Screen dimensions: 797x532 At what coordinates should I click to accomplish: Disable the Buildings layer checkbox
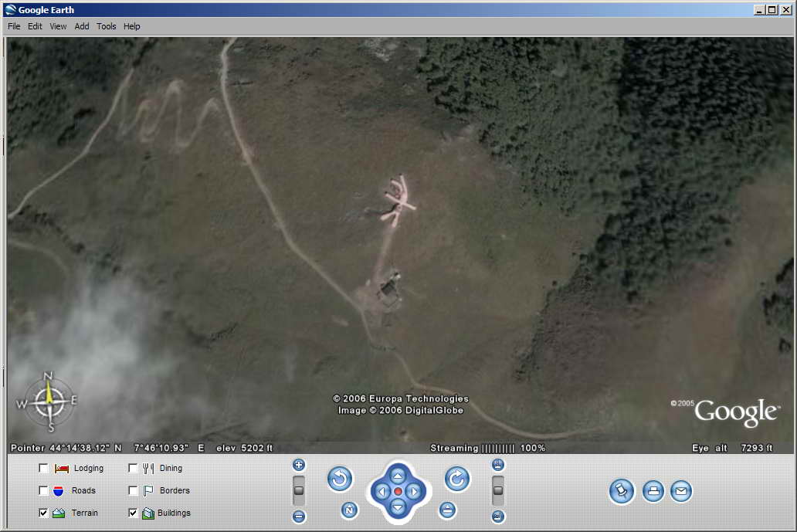pos(133,513)
